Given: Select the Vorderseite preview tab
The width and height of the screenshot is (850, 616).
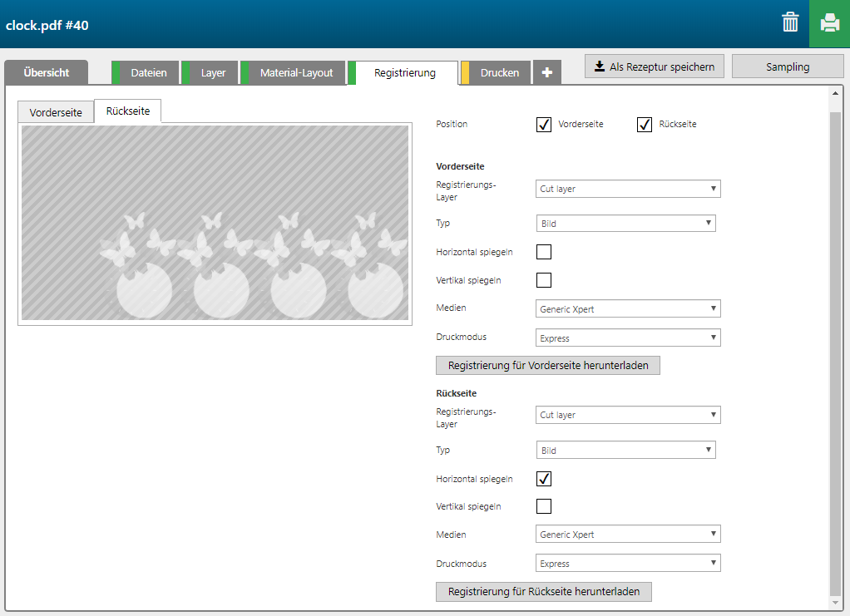Looking at the screenshot, I should point(56,112).
